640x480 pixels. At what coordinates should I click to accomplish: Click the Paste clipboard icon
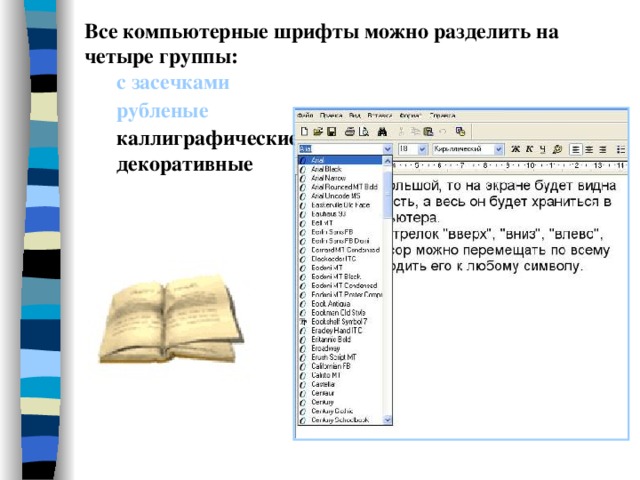(428, 131)
